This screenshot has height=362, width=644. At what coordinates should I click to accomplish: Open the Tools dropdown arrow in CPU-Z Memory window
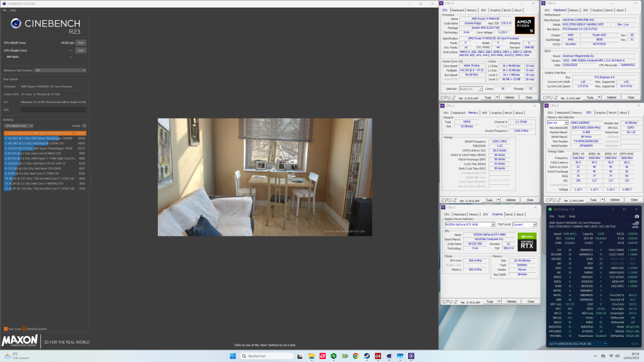[498, 200]
